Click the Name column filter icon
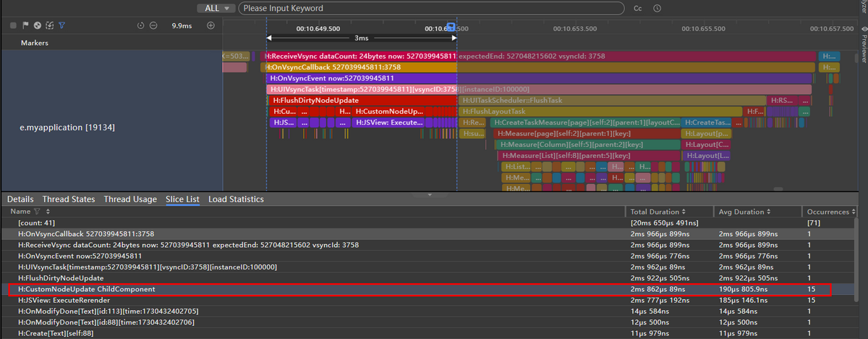 tap(37, 212)
